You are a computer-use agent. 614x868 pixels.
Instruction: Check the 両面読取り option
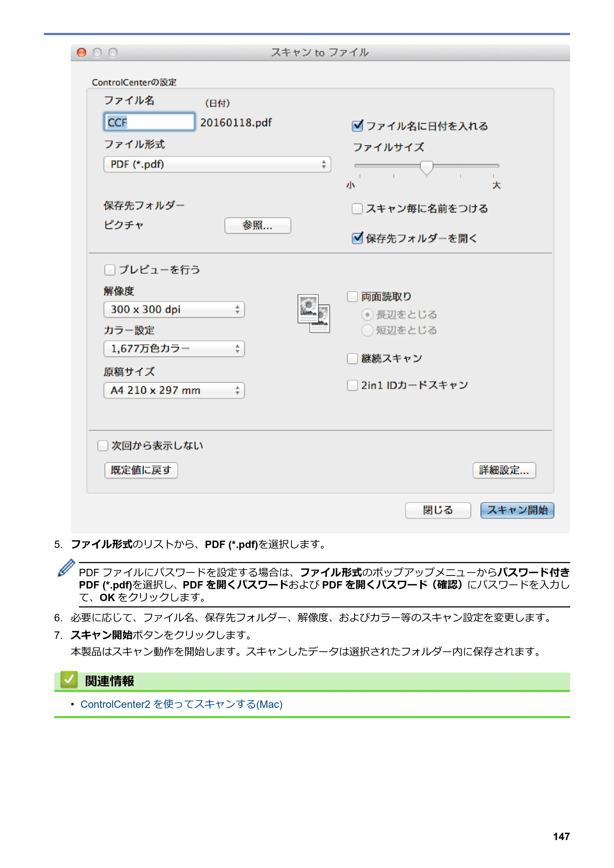(x=352, y=297)
